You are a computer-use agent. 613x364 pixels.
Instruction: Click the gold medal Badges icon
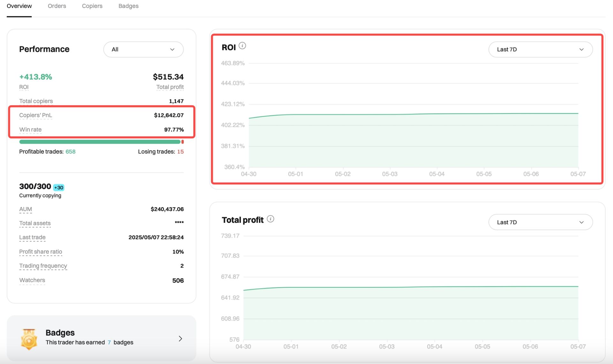coord(29,339)
